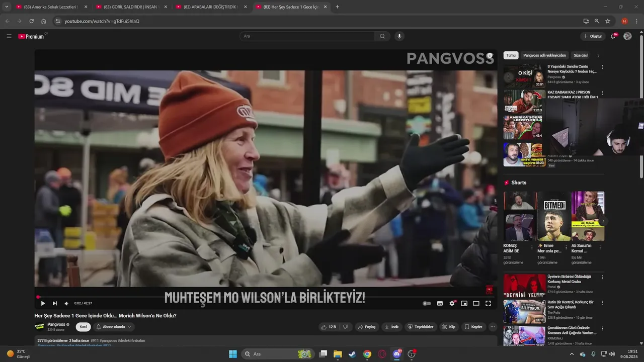
Task: Open Steam from the taskbar
Action: coord(352,354)
